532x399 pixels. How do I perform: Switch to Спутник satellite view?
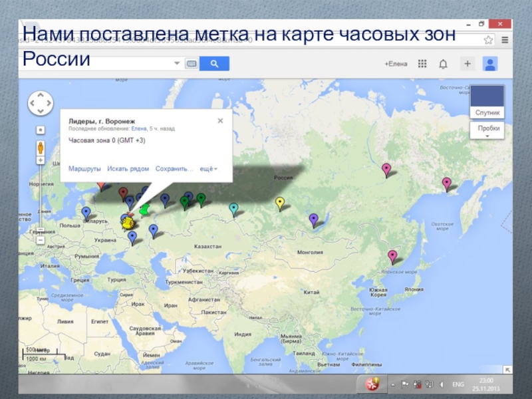pos(487,102)
